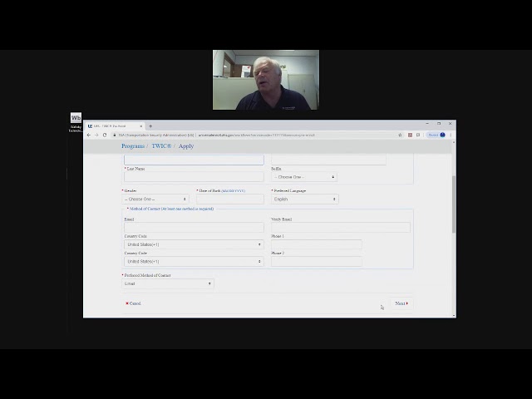The height and width of the screenshot is (399, 532).
Task: Open a new browser tab with plus icon
Action: [150, 126]
